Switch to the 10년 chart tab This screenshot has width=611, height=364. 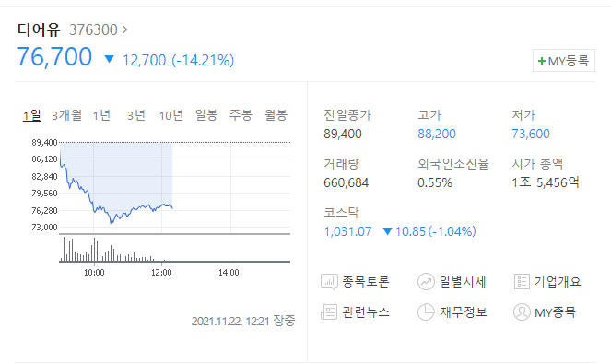170,115
